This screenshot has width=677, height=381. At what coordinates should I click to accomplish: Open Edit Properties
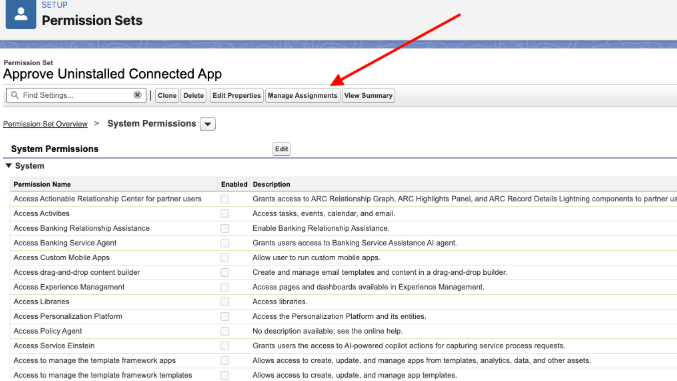tap(237, 95)
